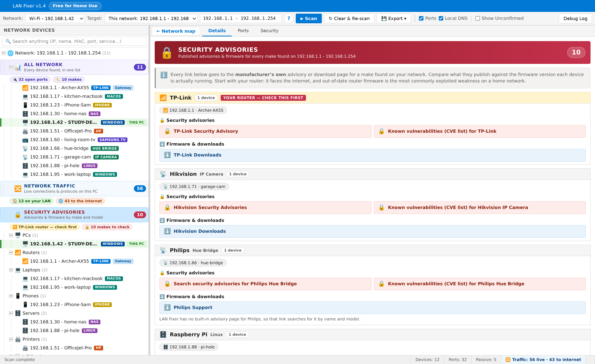The height and width of the screenshot is (364, 595).
Task: Start scan with the Scan button
Action: pos(309,19)
